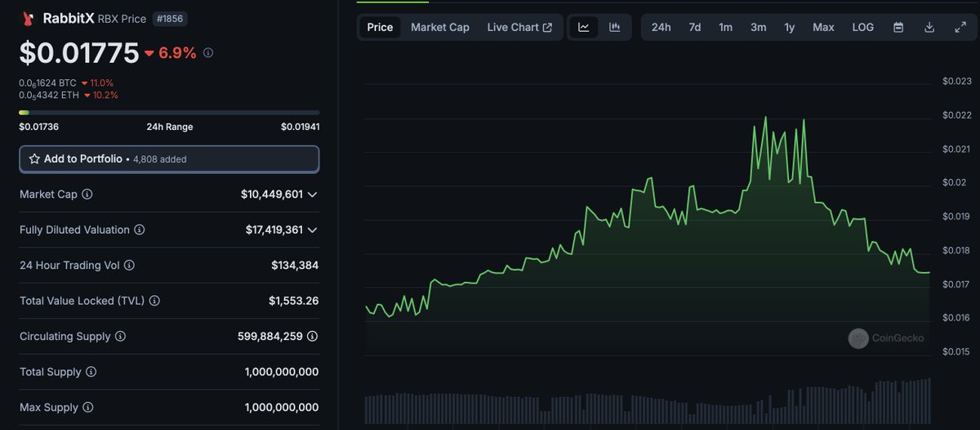The width and height of the screenshot is (980, 430).
Task: Click the volume bars below chart
Action: click(648, 402)
